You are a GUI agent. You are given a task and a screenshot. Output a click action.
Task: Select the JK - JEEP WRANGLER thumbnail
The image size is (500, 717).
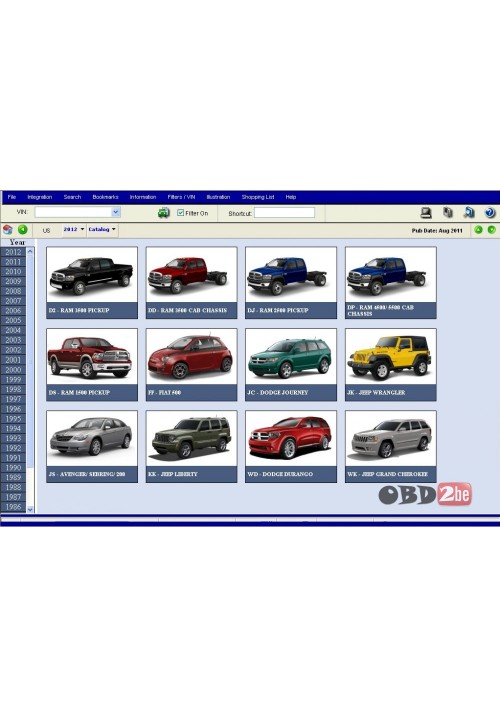click(391, 364)
